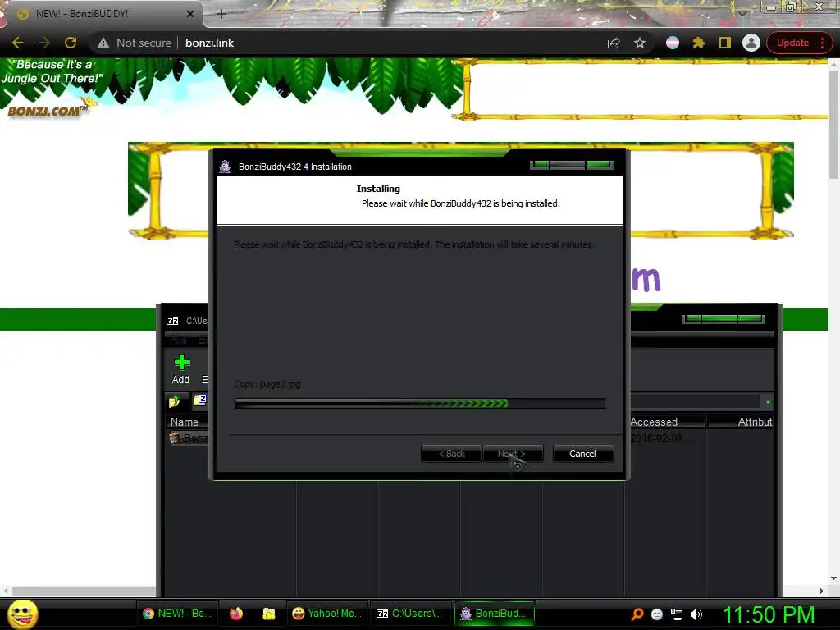This screenshot has height=630, width=840.
Task: Click the horizontal scrollbar right arrow
Action: [822, 591]
